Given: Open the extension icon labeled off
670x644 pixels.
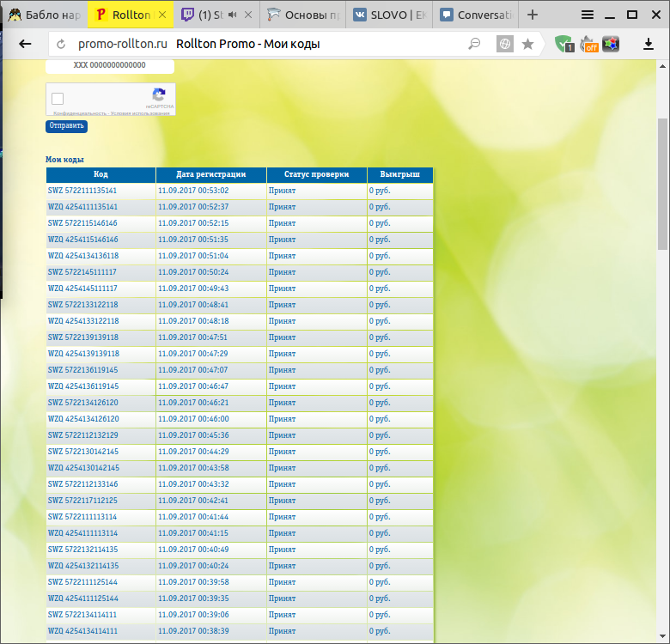Looking at the screenshot, I should [588, 44].
